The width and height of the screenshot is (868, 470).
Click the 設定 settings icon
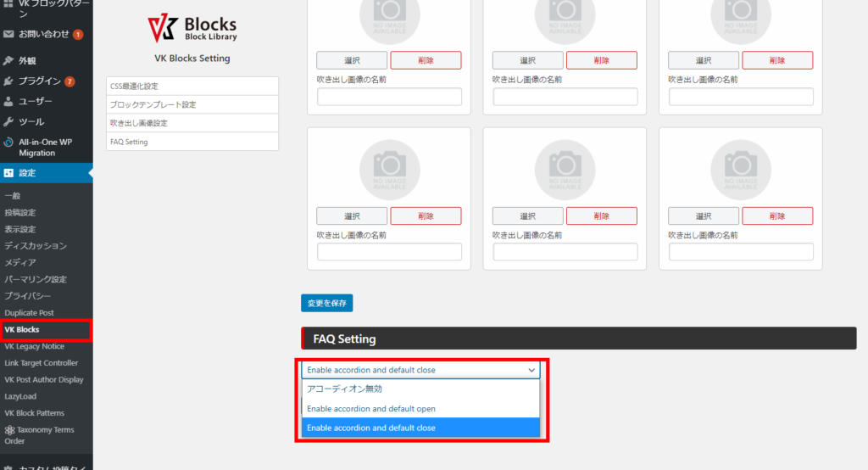(x=8, y=173)
